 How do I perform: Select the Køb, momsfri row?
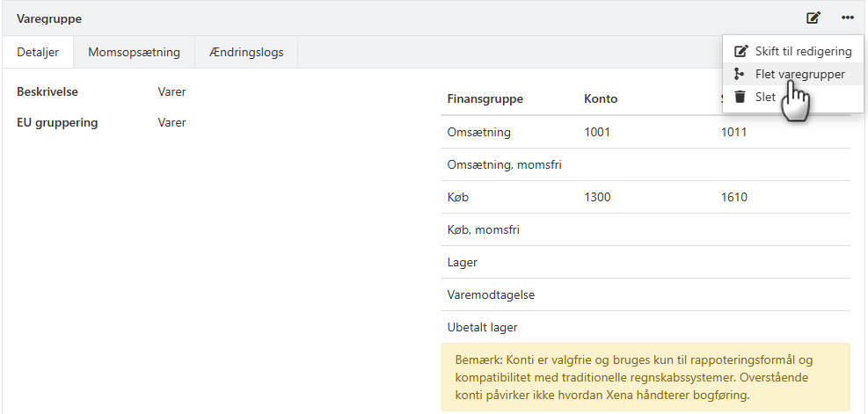click(483, 229)
